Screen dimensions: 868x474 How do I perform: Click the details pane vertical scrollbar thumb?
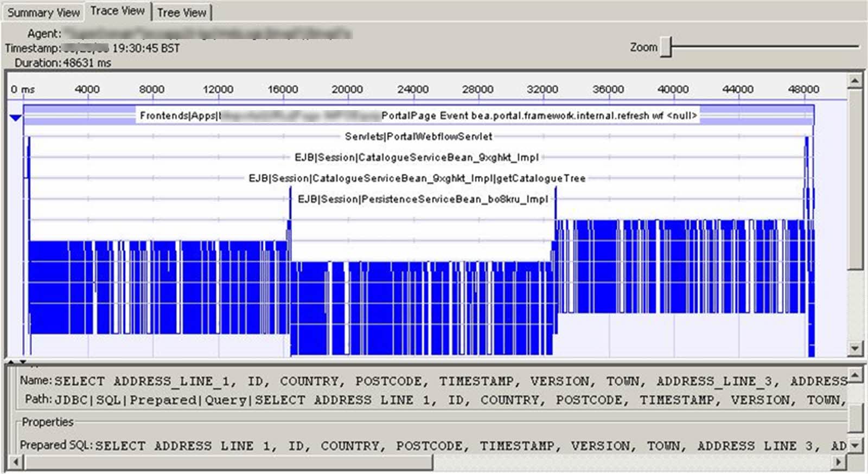tap(855, 418)
